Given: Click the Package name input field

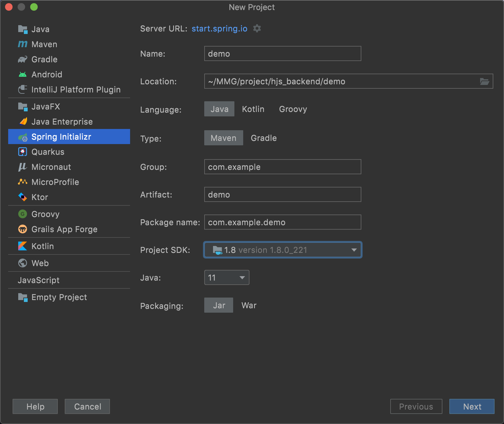Looking at the screenshot, I should tap(283, 222).
